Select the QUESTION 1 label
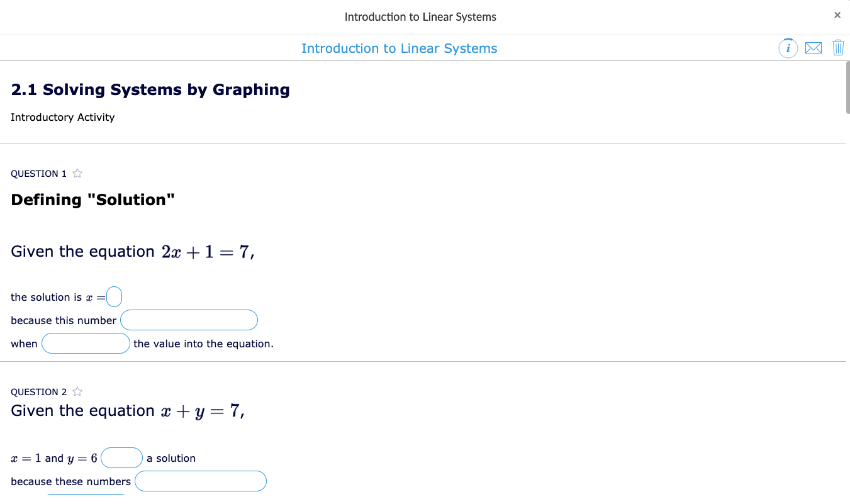The image size is (850, 504). click(x=38, y=173)
